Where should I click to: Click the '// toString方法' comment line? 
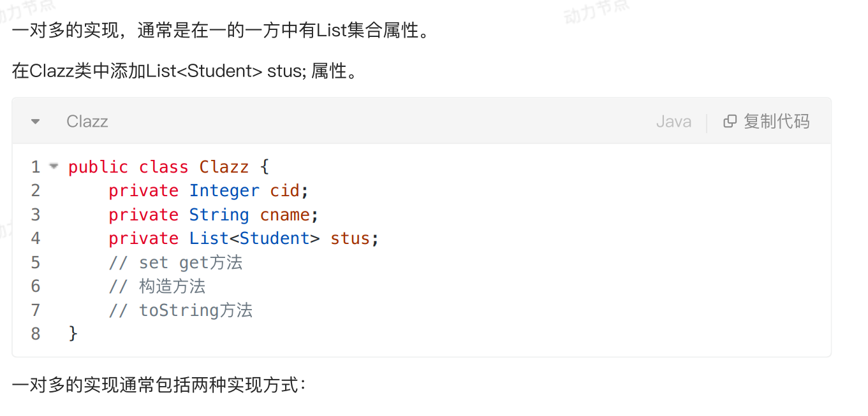pos(180,310)
